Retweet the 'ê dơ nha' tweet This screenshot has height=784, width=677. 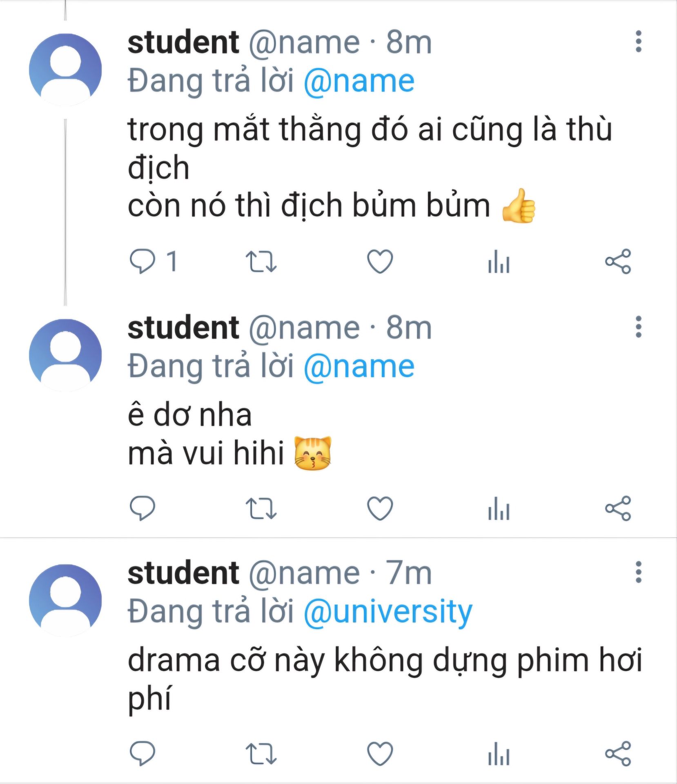pyautogui.click(x=261, y=508)
